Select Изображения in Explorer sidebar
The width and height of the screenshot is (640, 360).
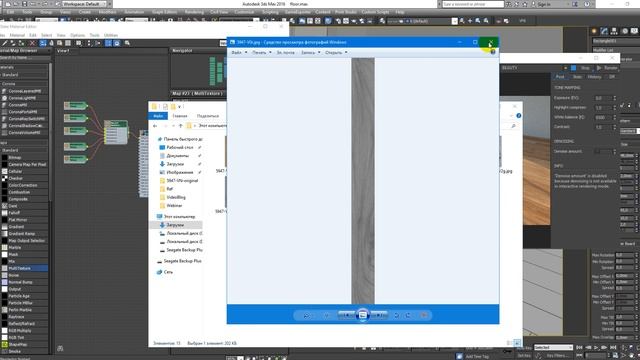[180, 172]
